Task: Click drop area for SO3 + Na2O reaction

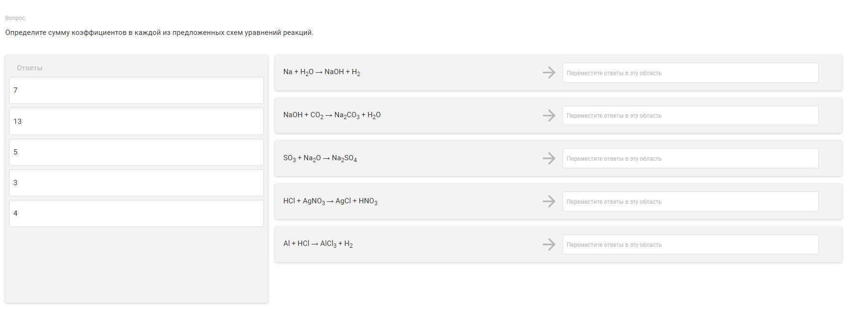Action: click(690, 158)
